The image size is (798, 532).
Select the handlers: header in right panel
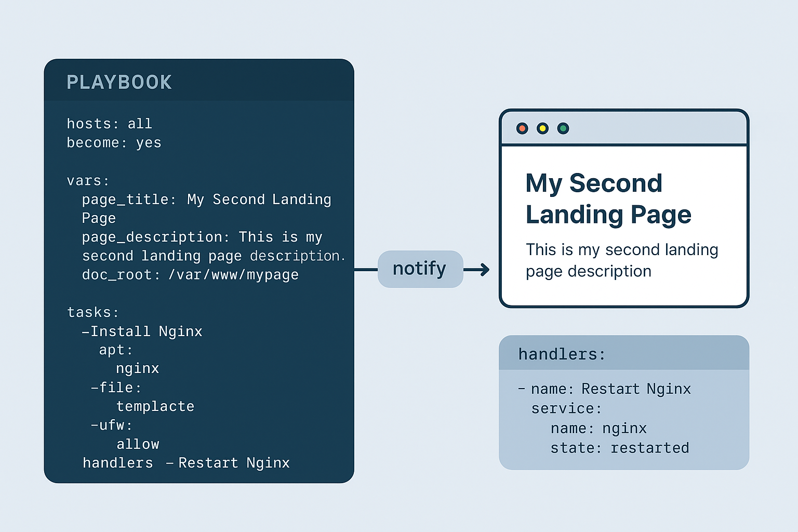tap(562, 354)
